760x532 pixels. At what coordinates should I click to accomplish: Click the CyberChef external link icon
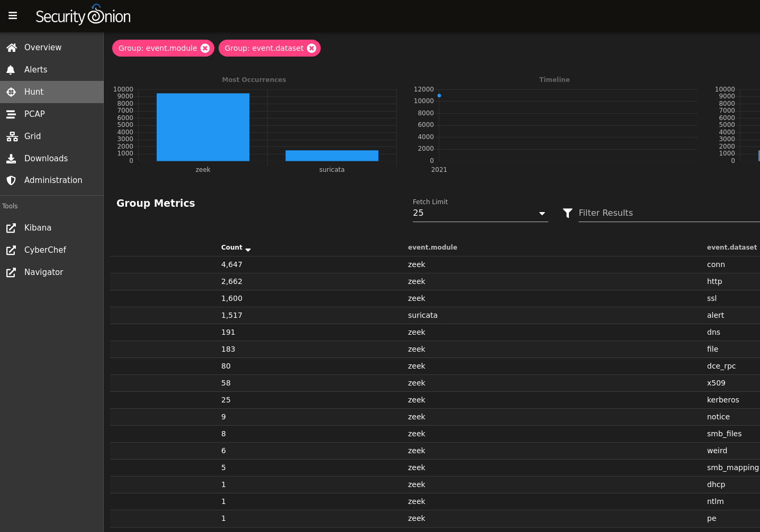click(x=11, y=250)
